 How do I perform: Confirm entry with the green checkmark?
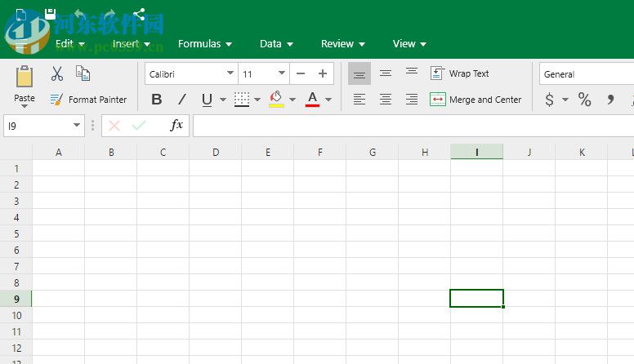tap(139, 126)
